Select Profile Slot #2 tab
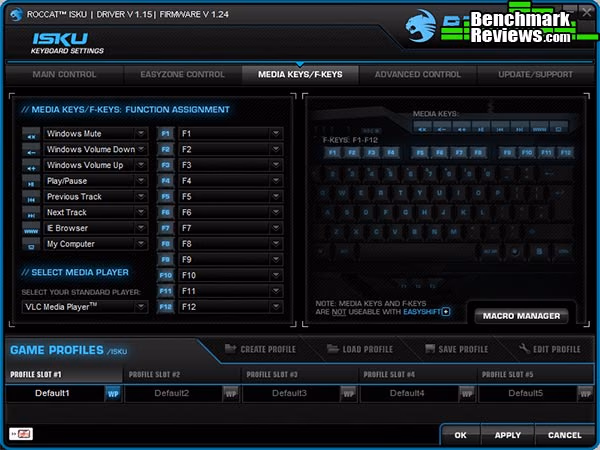Screen dimensions: 600x450 pos(182,374)
